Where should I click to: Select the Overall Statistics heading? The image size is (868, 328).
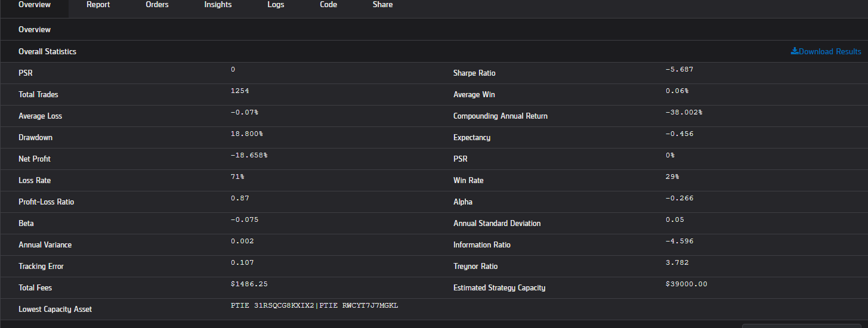click(x=47, y=52)
